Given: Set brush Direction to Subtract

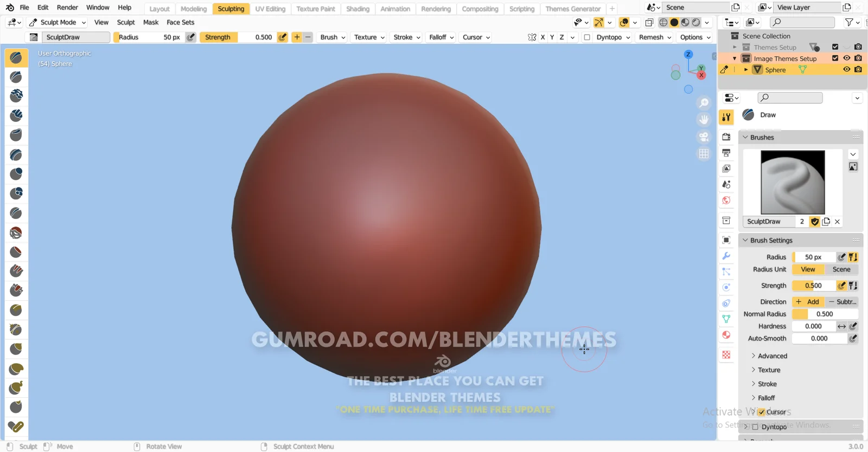Looking at the screenshot, I should tap(842, 302).
